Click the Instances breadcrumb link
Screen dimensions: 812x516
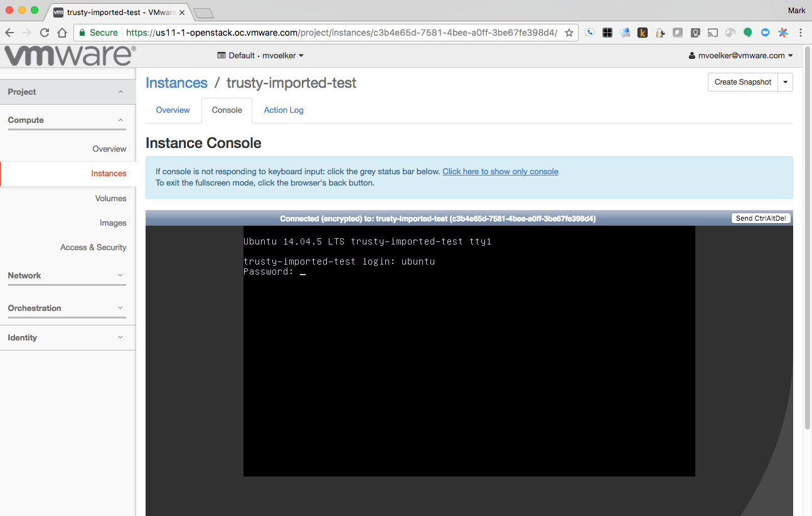tap(176, 83)
